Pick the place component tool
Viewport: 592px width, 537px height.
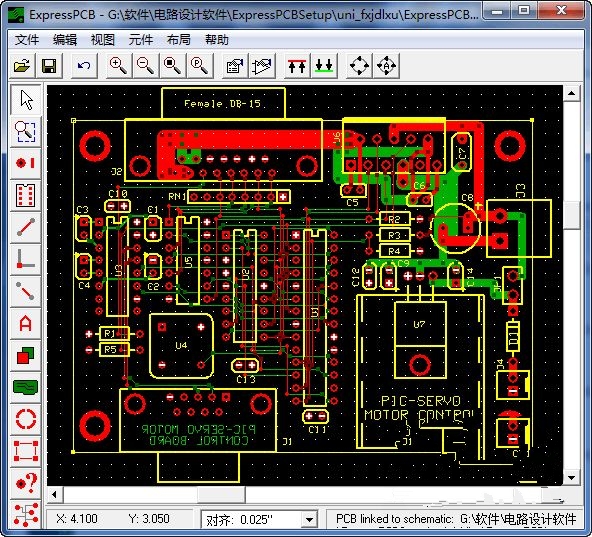tap(25, 195)
